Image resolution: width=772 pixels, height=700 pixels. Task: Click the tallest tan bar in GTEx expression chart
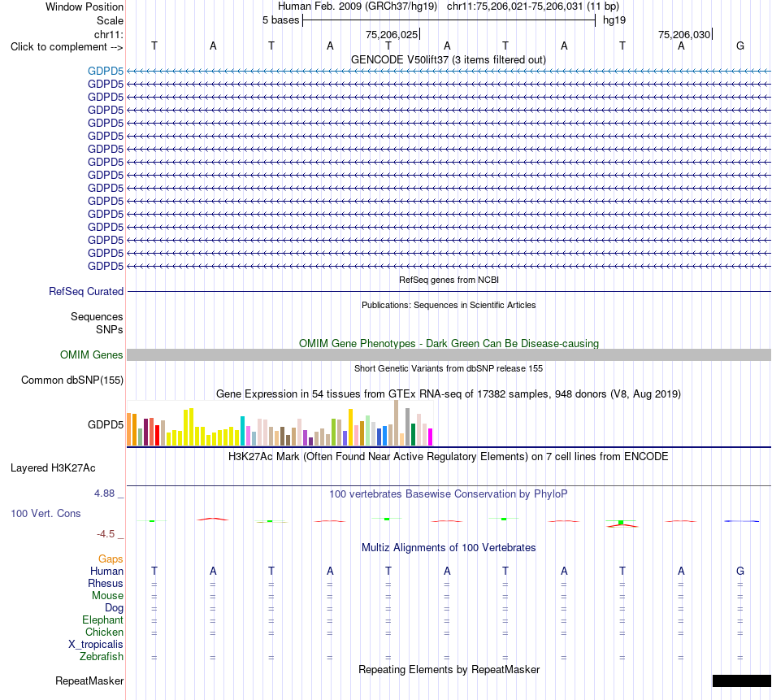(x=397, y=423)
